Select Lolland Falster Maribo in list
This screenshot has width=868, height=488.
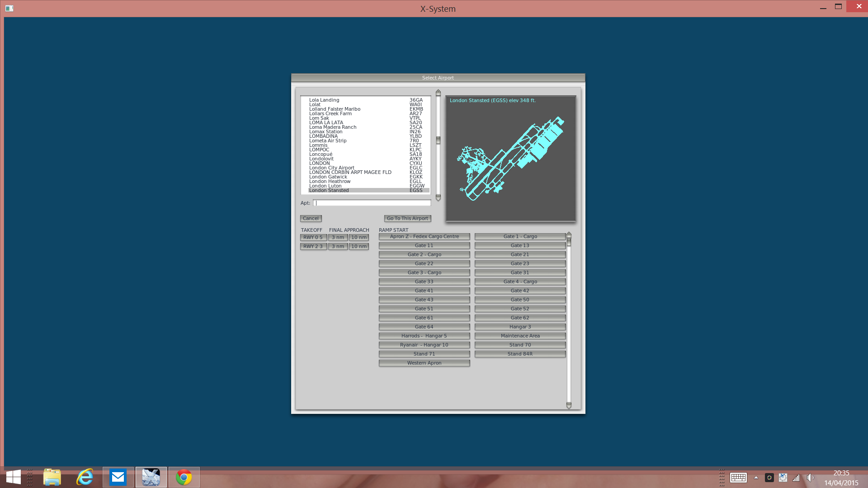[x=369, y=109]
